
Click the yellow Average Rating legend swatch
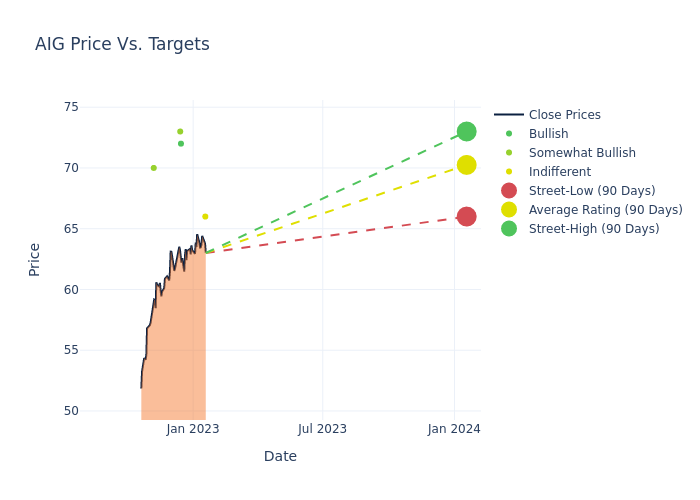click(509, 210)
